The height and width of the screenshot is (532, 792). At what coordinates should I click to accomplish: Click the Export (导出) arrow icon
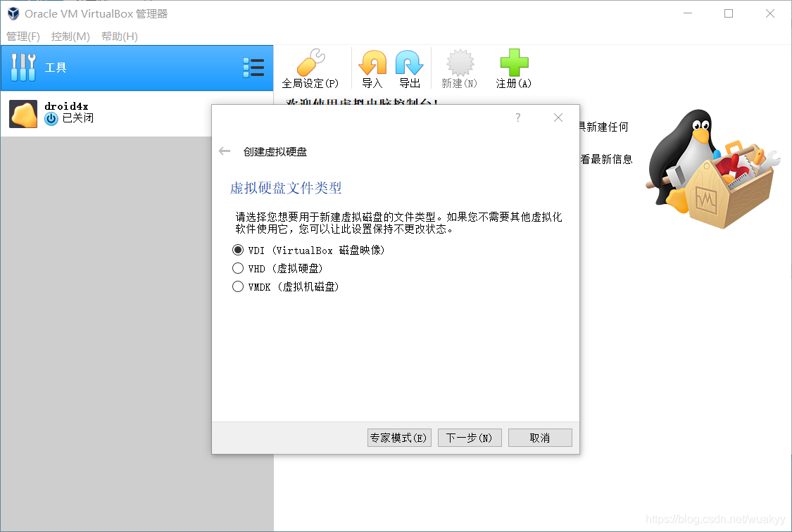(x=409, y=63)
